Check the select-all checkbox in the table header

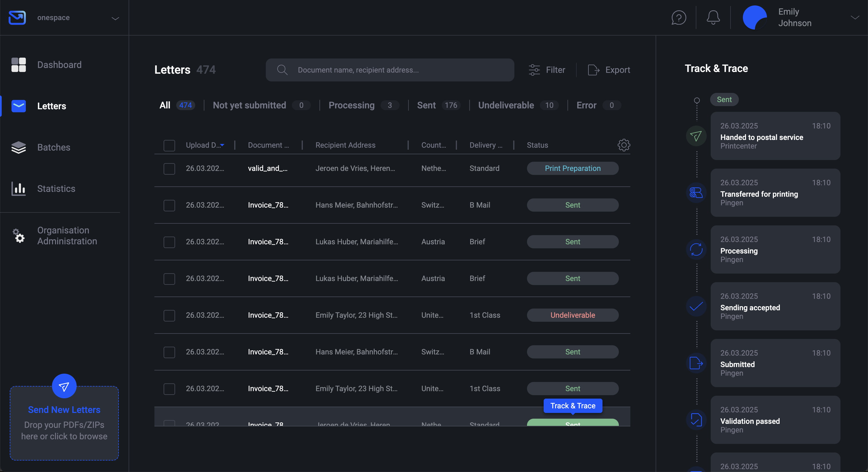(169, 145)
